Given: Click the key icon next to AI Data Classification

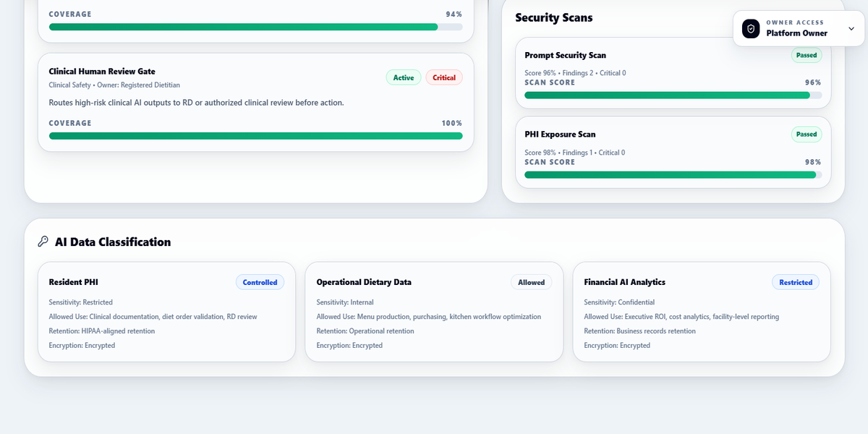Looking at the screenshot, I should pos(43,242).
